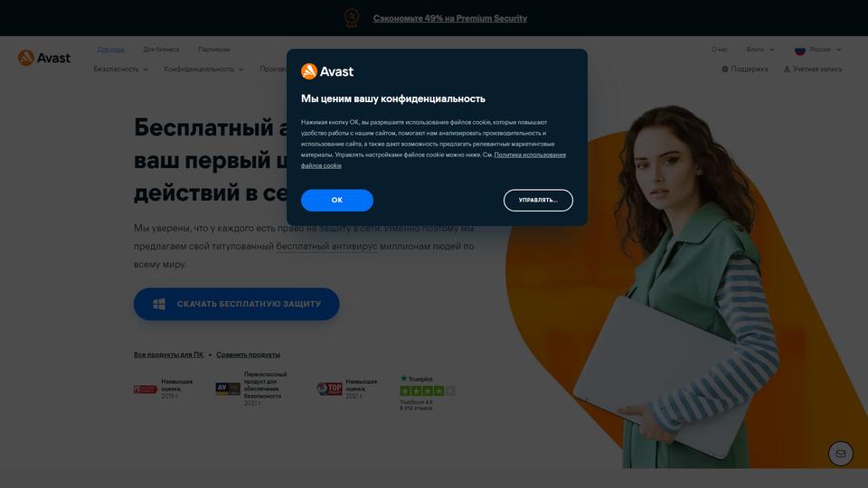
Task: Click the PC Editors' Choice award badge
Action: 146,389
